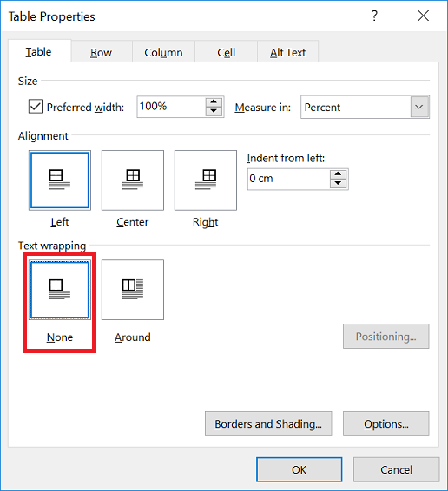The image size is (448, 491).
Task: Open the dialog help question mark
Action: click(374, 16)
